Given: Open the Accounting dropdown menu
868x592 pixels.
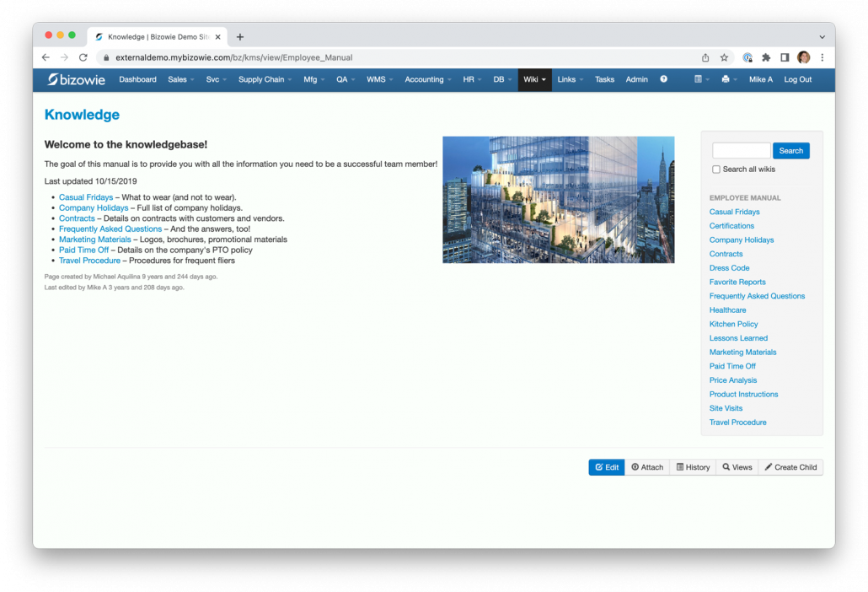Looking at the screenshot, I should click(x=427, y=79).
